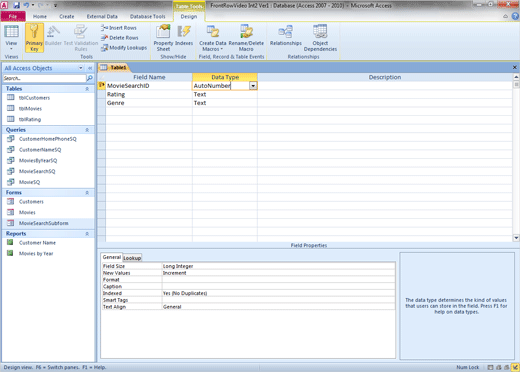Open the External Data tab
The image size is (520, 372).
click(102, 16)
